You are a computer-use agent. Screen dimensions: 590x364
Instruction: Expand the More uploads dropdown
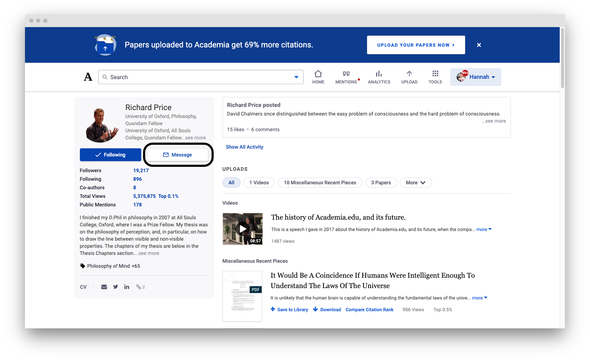click(x=416, y=183)
